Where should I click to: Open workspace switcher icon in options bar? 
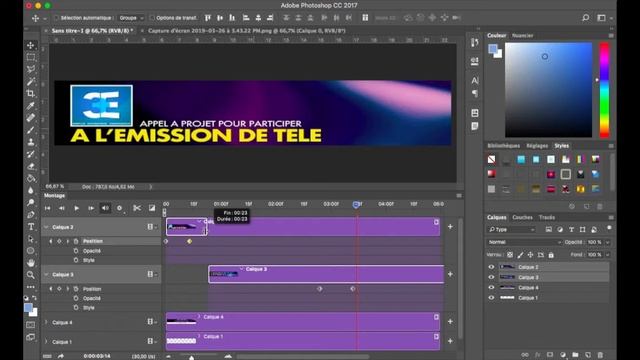(x=601, y=18)
